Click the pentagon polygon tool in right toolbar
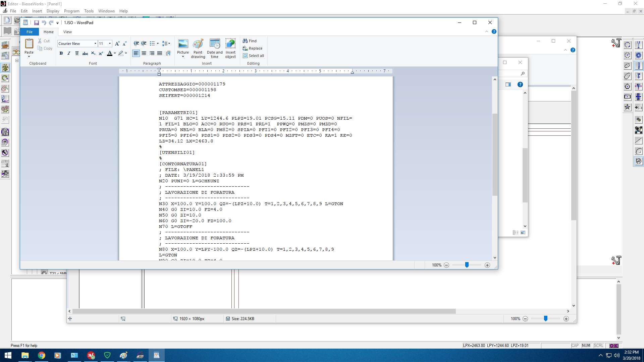The width and height of the screenshot is (644, 362). [x=627, y=86]
